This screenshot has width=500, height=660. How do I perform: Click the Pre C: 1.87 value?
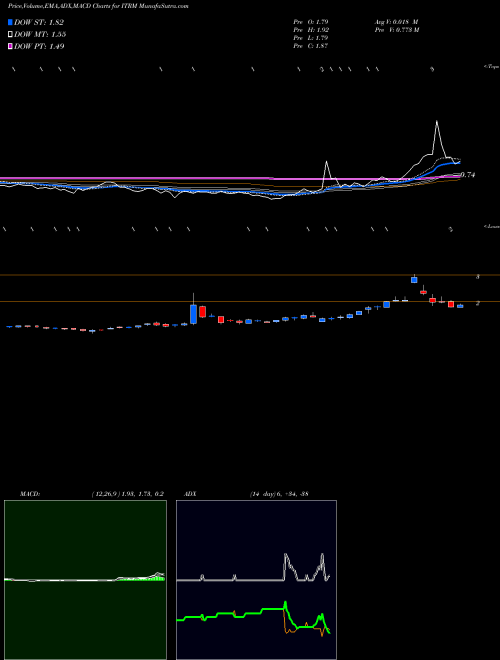pyautogui.click(x=311, y=46)
